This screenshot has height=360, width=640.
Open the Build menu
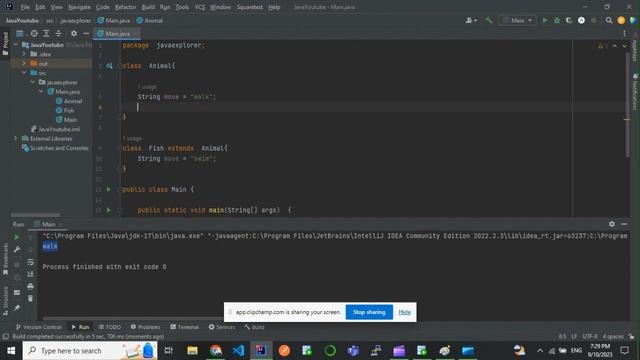click(148, 7)
